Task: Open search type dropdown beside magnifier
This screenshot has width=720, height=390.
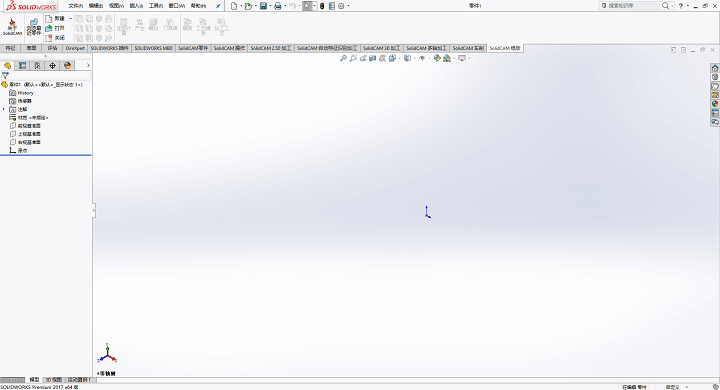Action: coord(672,6)
